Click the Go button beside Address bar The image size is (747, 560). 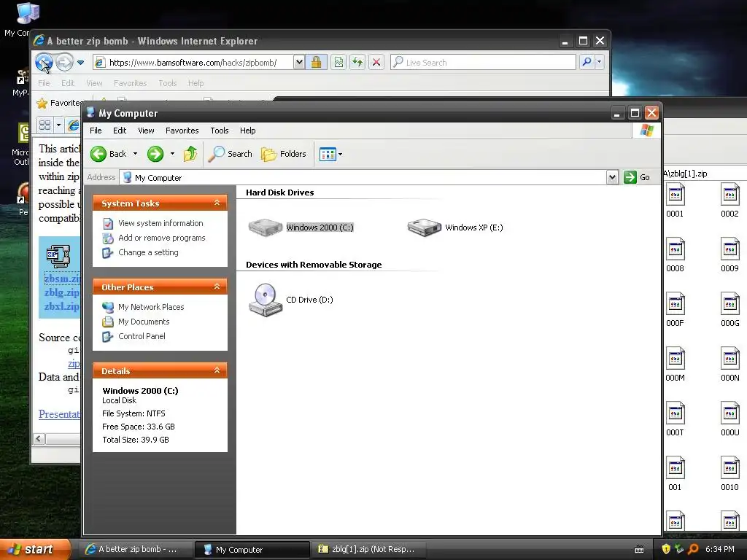click(x=637, y=177)
